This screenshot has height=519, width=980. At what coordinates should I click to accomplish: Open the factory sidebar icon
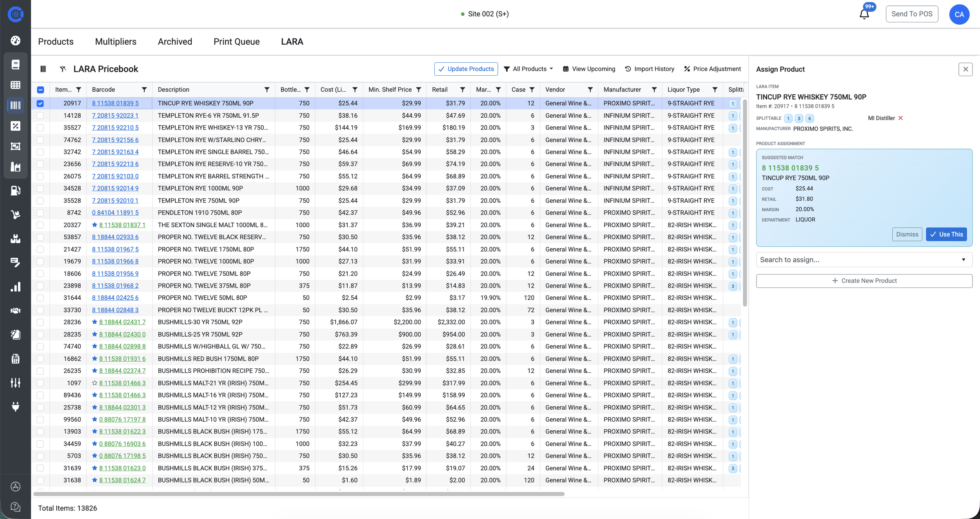tap(15, 167)
